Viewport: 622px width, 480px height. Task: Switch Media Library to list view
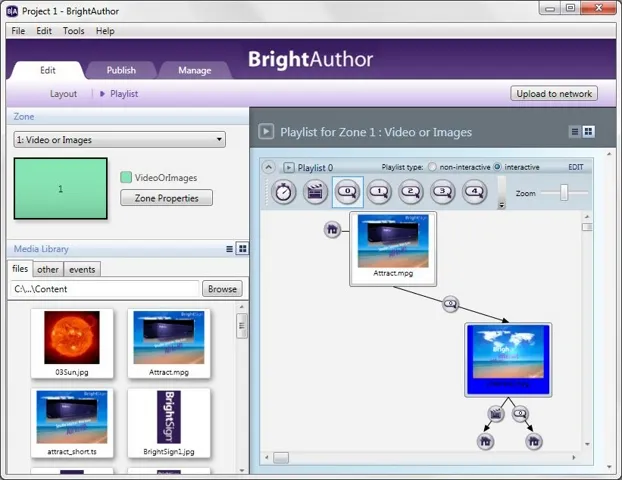tap(229, 249)
